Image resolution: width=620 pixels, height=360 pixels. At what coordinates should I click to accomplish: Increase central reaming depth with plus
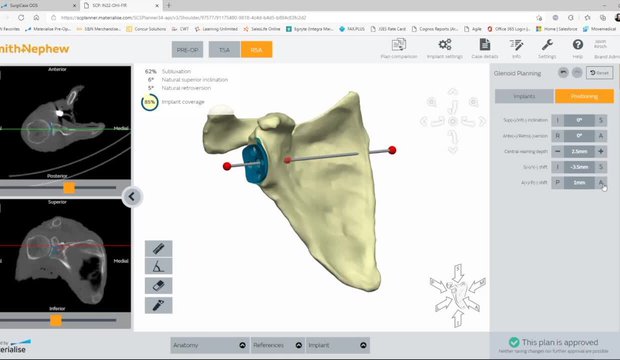601,152
